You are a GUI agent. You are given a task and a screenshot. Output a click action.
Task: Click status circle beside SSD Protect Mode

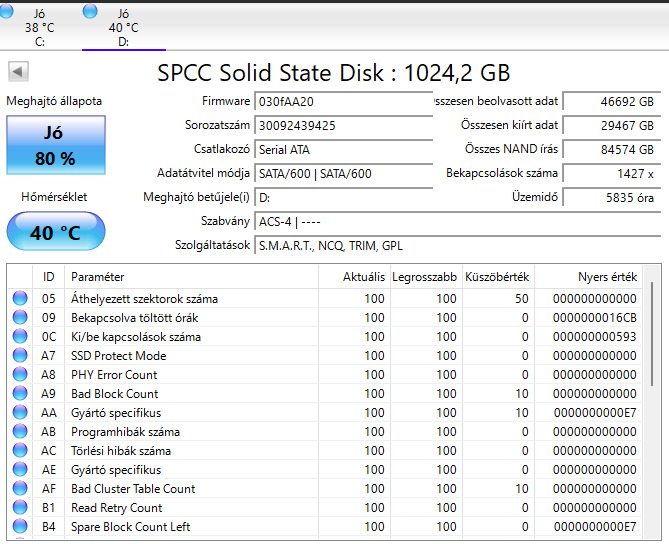(x=20, y=356)
